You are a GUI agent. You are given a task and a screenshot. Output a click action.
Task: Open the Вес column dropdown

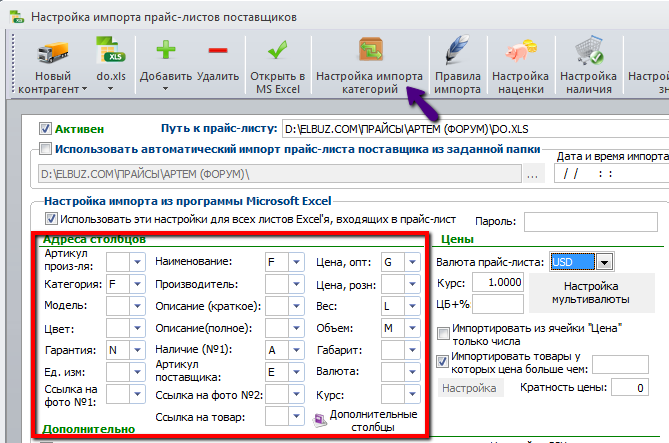pos(412,306)
